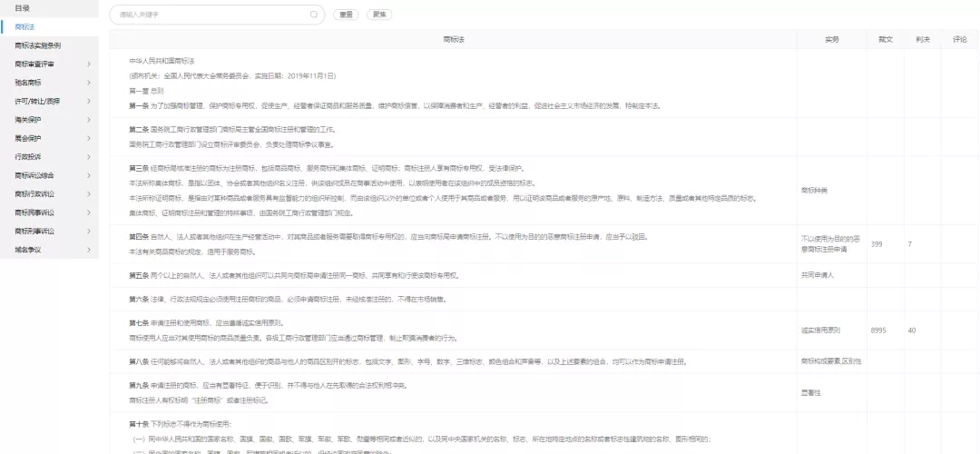Image resolution: width=980 pixels, height=454 pixels.
Task: Open the 显著性 practice link
Action: click(810, 393)
